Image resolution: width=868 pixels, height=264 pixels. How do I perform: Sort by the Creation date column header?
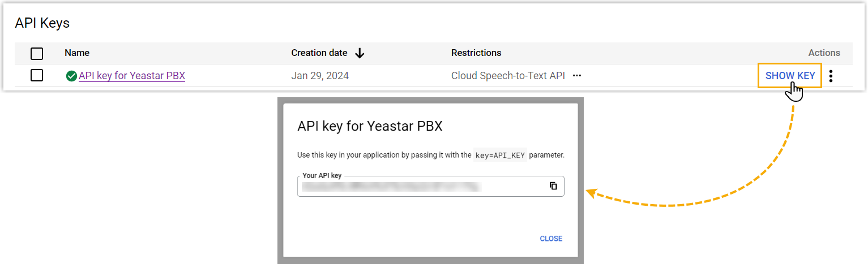tap(319, 53)
